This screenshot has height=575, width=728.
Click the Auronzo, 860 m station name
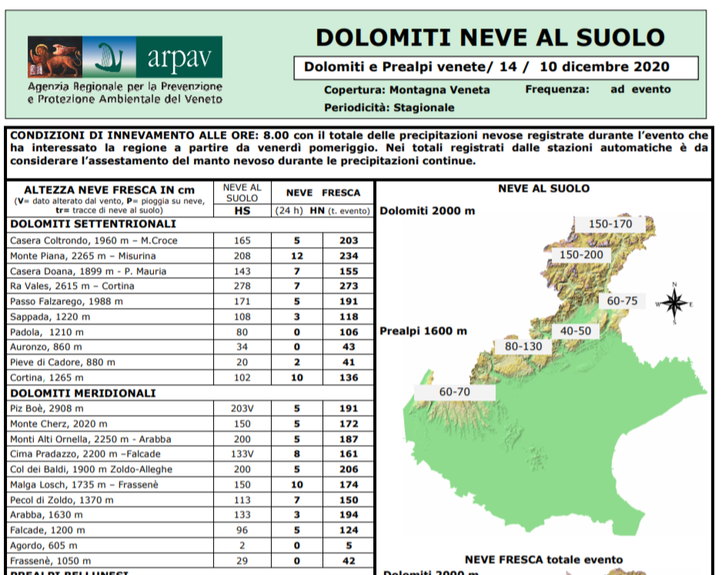[46, 347]
